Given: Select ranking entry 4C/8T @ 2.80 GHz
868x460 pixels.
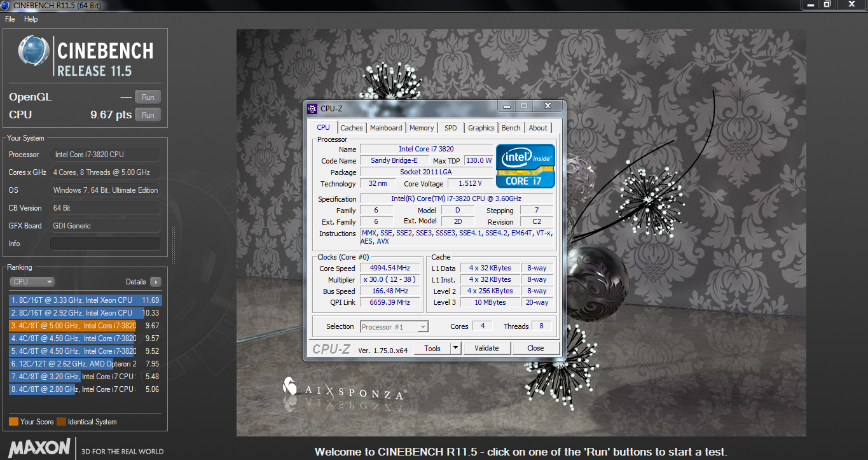Looking at the screenshot, I should [x=85, y=389].
